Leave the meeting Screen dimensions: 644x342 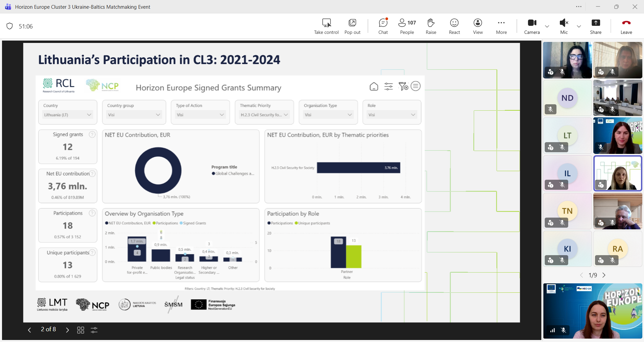click(x=626, y=26)
